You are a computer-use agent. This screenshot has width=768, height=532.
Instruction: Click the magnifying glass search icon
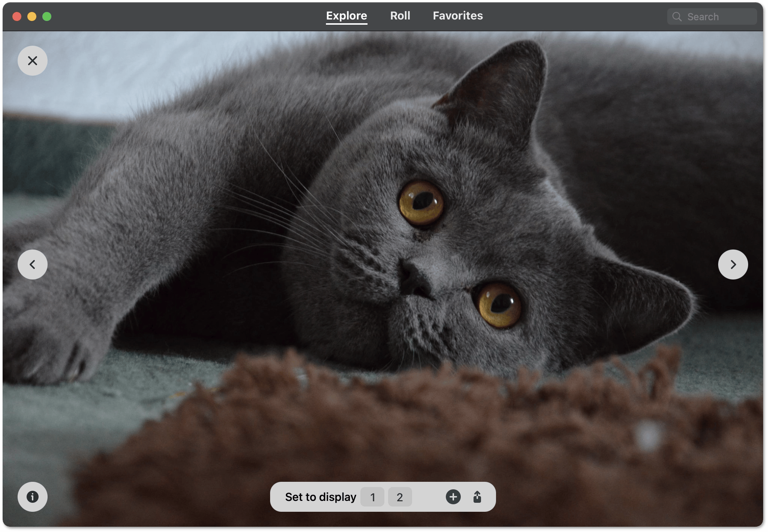coord(677,17)
